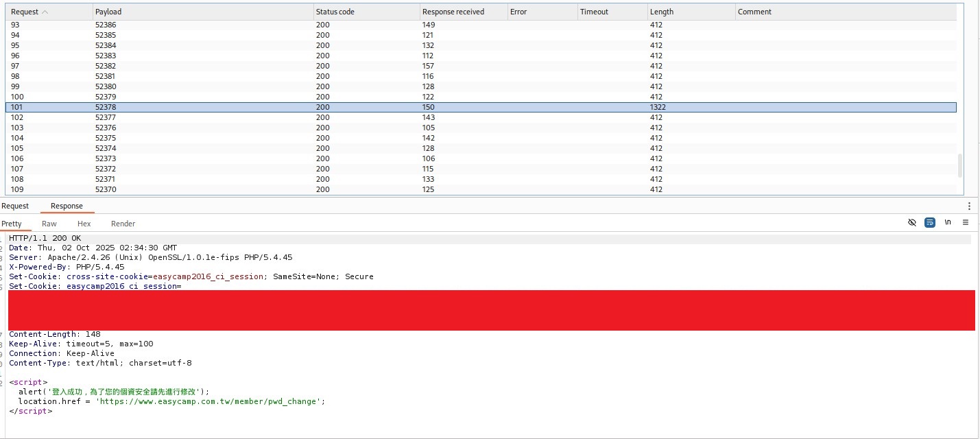Sort by the Payload column header

203,12
